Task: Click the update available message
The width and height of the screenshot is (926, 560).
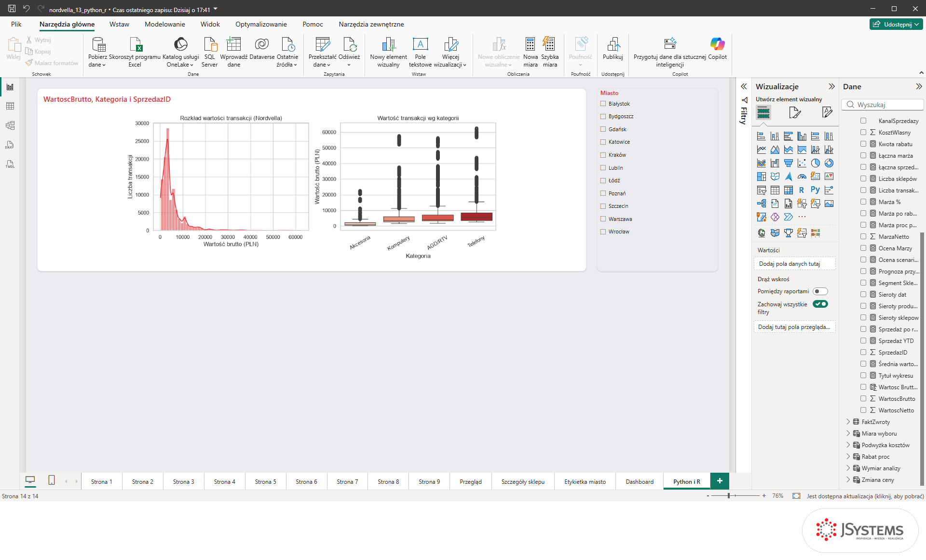Action: (865, 496)
